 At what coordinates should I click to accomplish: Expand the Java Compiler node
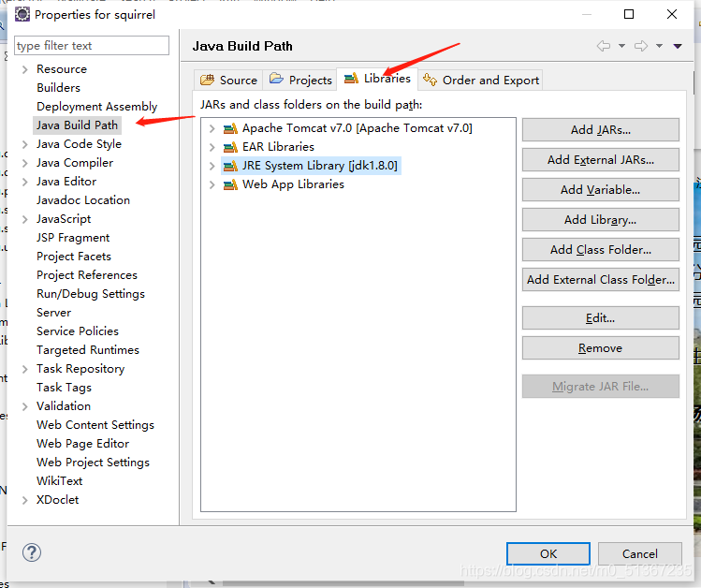coord(25,163)
